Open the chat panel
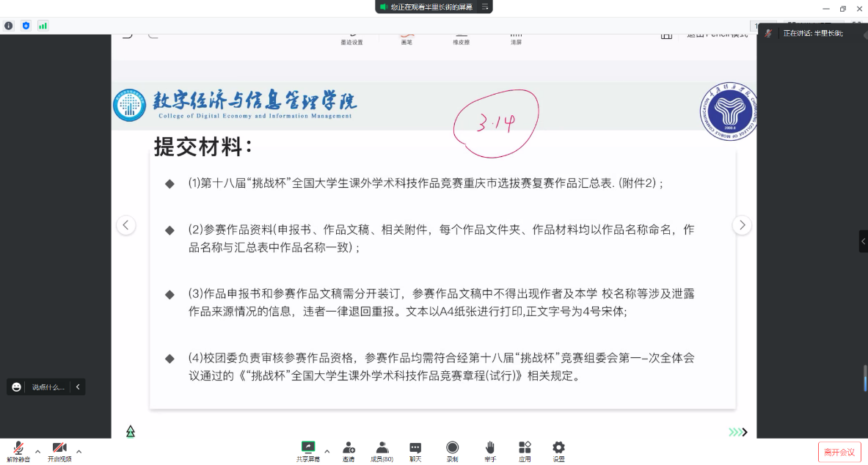This screenshot has width=868, height=465. pyautogui.click(x=415, y=447)
